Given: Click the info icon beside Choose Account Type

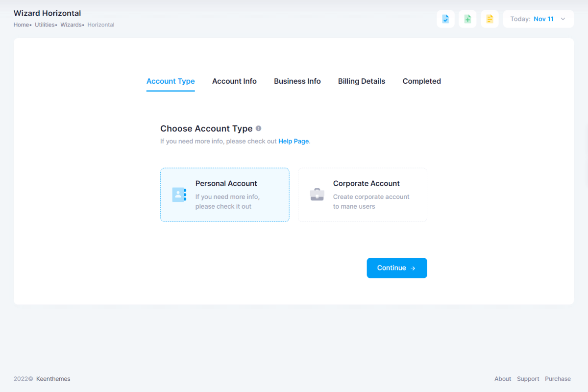Looking at the screenshot, I should coord(259,128).
